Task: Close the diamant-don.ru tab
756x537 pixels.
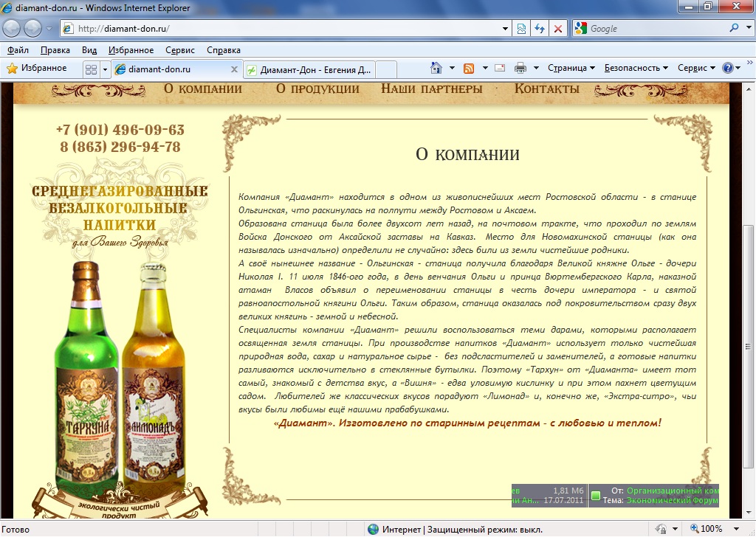Action: point(234,69)
